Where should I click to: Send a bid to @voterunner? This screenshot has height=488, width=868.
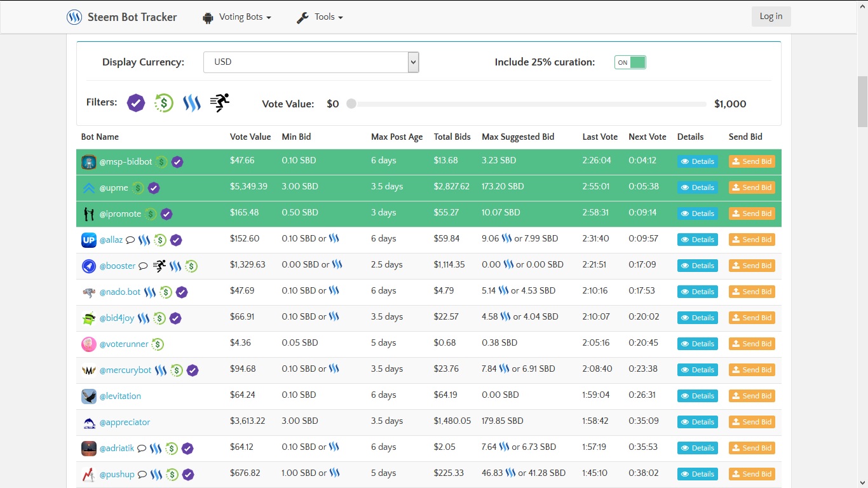click(x=752, y=344)
